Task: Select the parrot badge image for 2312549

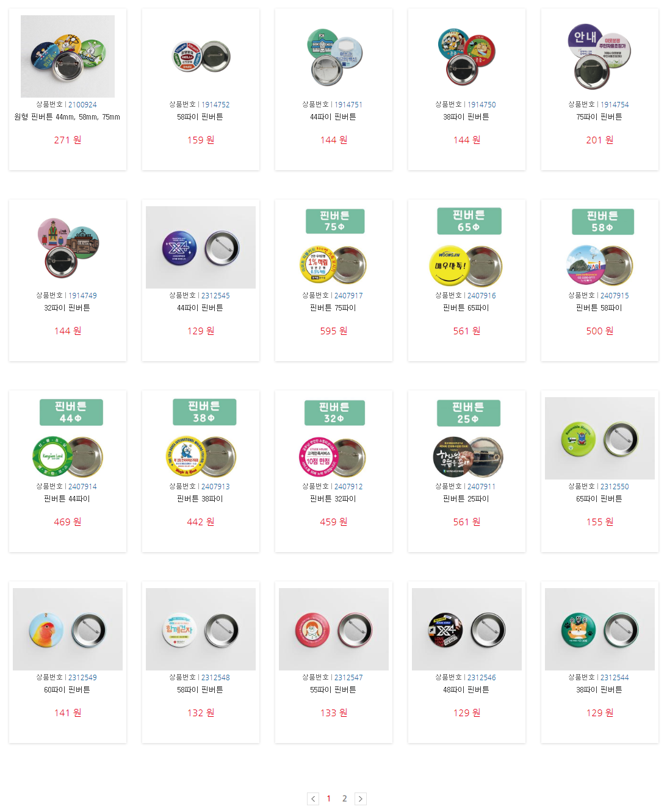Action: [68, 629]
